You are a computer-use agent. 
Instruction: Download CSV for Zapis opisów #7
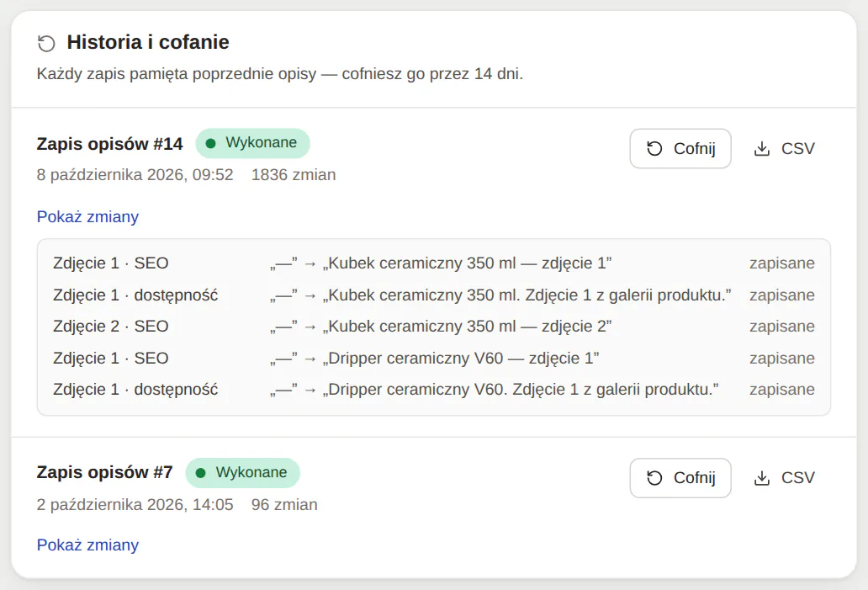(785, 477)
